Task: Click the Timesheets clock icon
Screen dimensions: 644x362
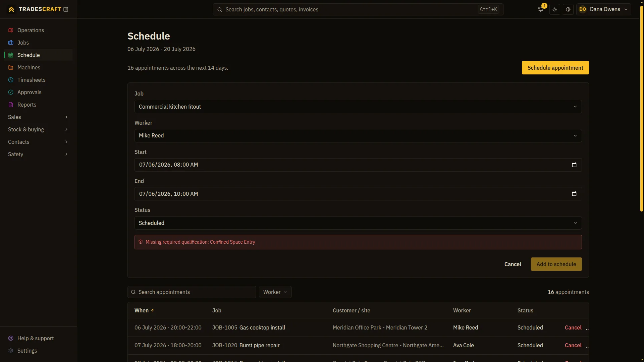Action: (11, 80)
